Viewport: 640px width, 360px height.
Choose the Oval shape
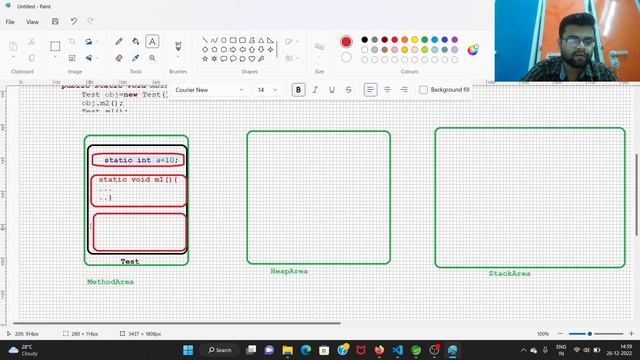(224, 40)
